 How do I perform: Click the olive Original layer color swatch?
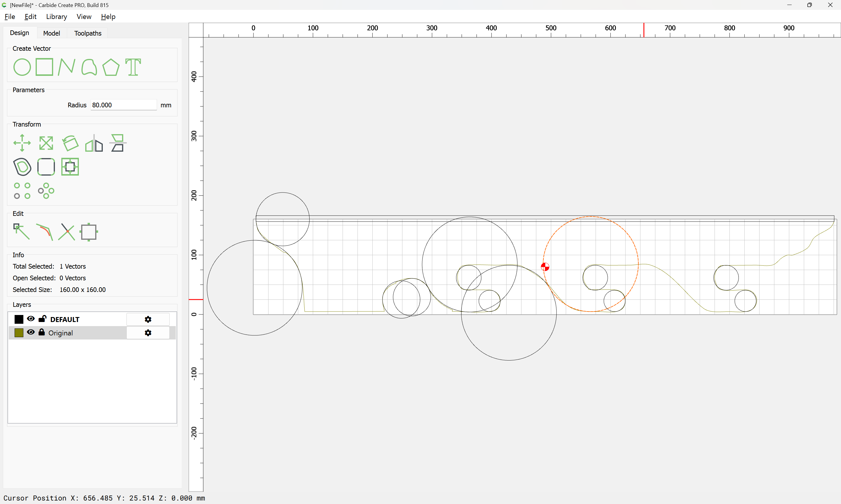point(19,333)
